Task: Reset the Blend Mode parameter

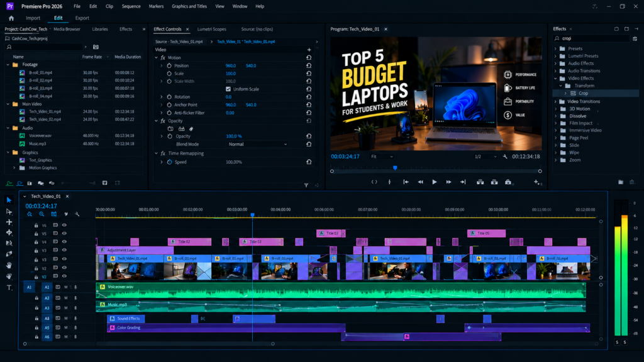Action: [x=309, y=144]
